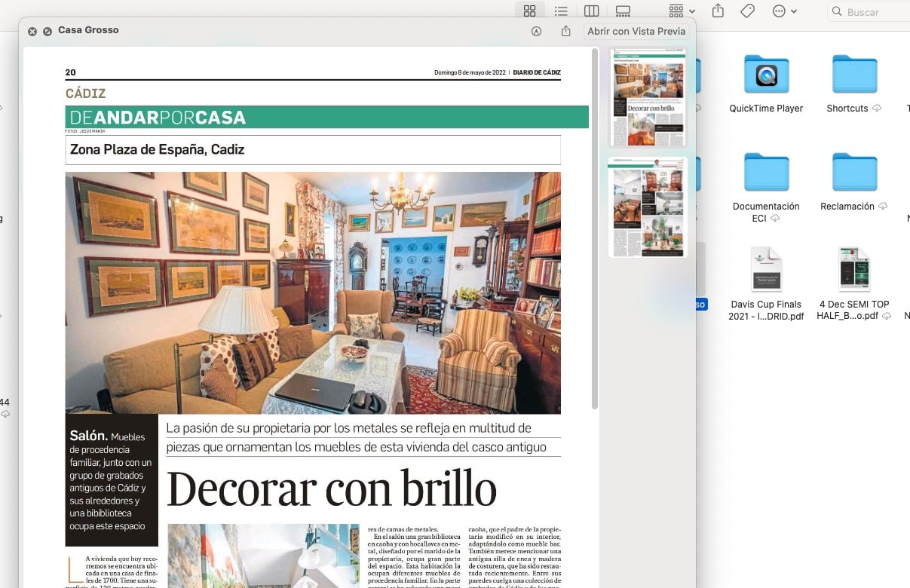Share the document from the Quick Look window

coord(566,31)
